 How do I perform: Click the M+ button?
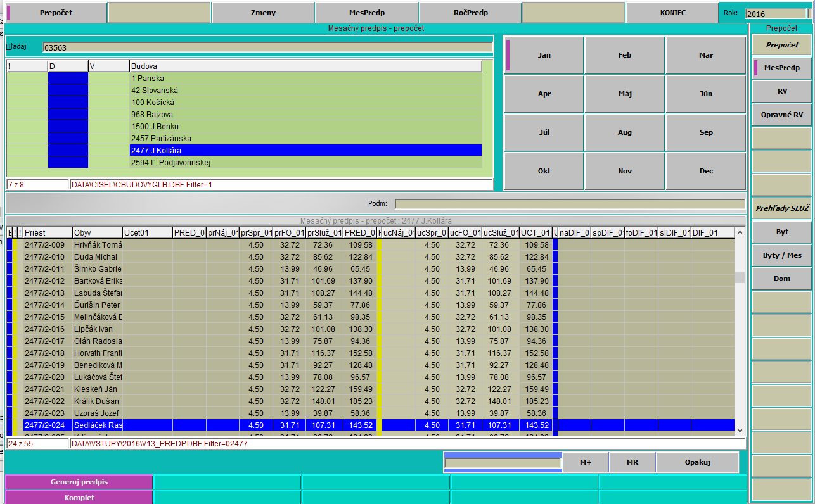point(586,462)
